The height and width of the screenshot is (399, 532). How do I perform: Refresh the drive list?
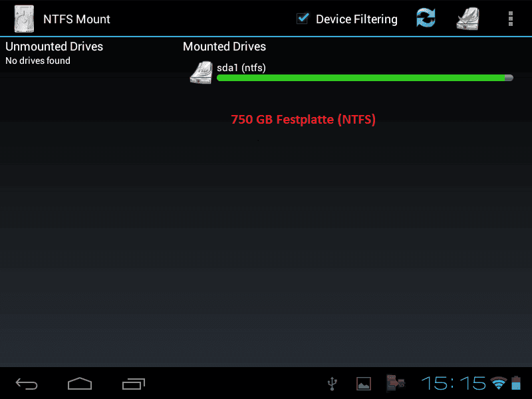click(x=426, y=18)
